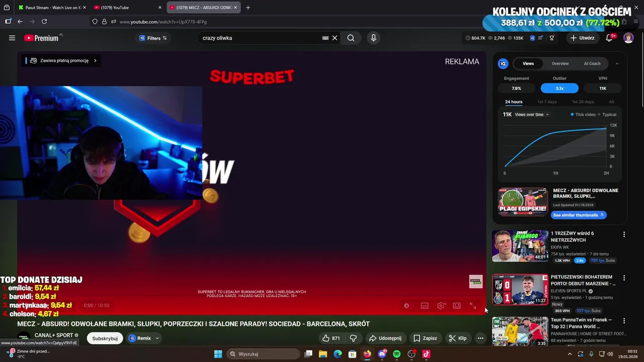The image size is (644, 362).
Task: Open File Explorer from the taskbar
Action: [323, 354]
